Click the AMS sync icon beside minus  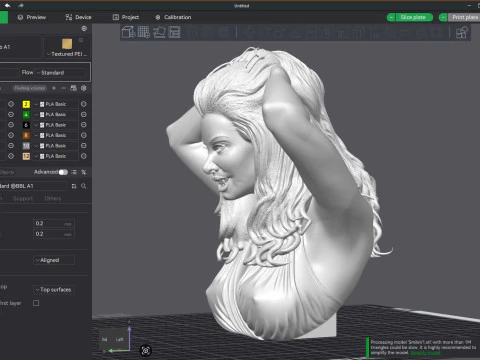[73, 88]
